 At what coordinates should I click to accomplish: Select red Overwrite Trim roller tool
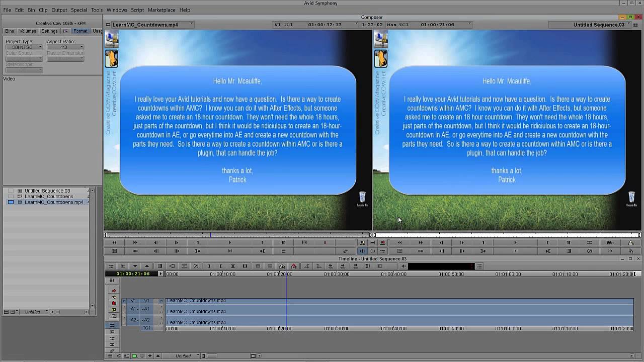(114, 303)
